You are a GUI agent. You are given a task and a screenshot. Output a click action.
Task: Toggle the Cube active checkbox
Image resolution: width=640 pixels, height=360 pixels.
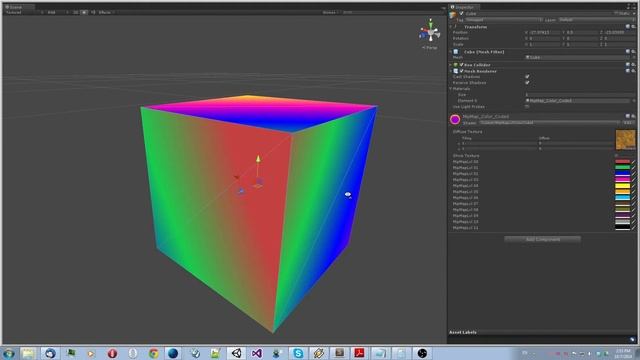tap(462, 13)
